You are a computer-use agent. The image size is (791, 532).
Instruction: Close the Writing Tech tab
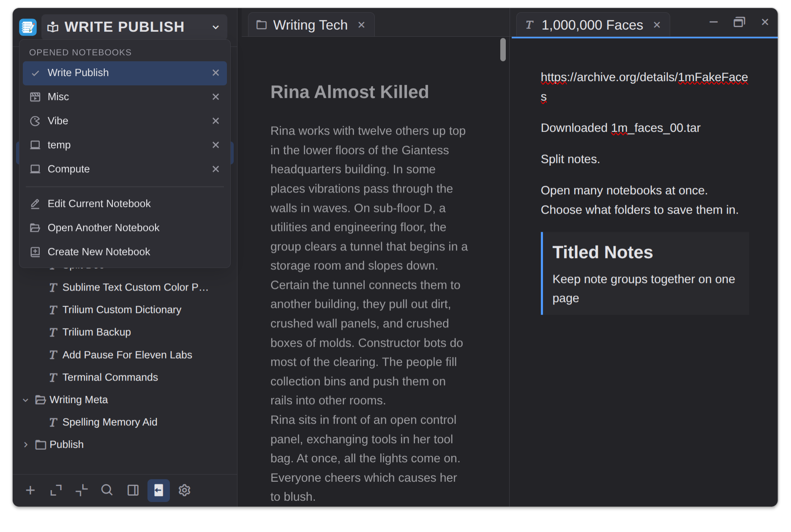pyautogui.click(x=361, y=25)
